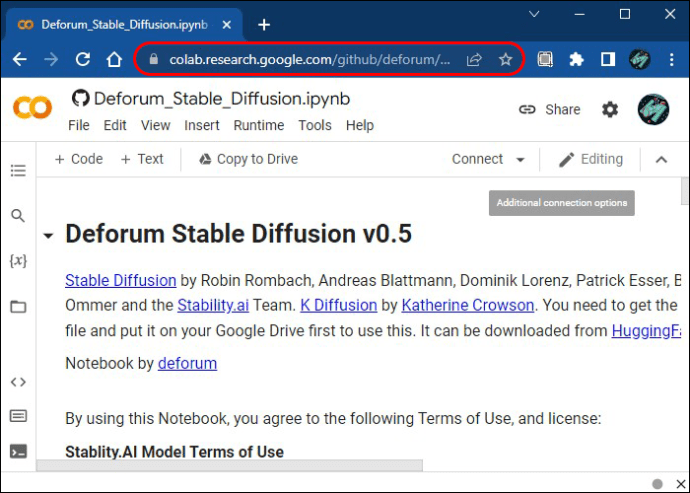
Task: Open the Command palette icon
Action: [18, 416]
